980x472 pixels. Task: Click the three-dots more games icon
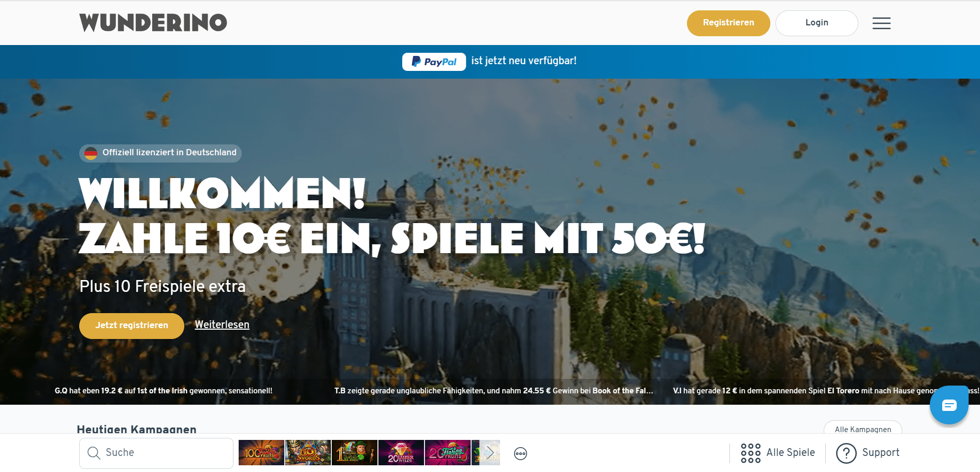pos(520,454)
